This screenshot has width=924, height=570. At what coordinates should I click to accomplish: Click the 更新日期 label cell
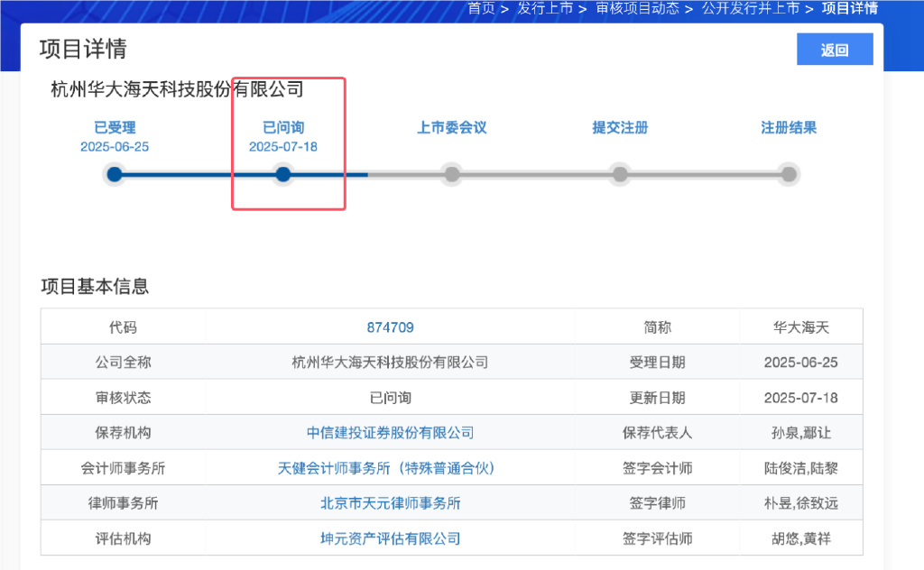point(658,398)
